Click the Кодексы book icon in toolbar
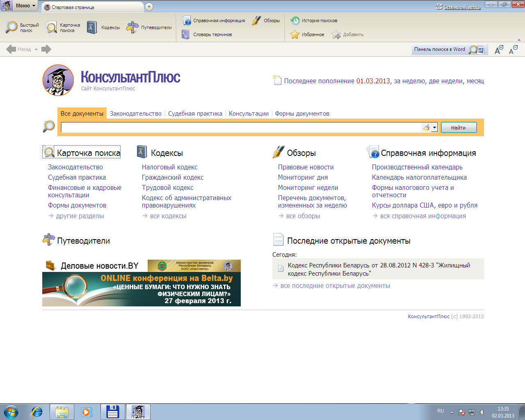 [x=92, y=27]
